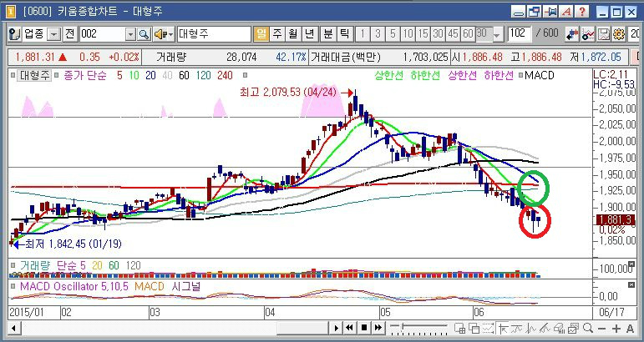Click the speaker sound alert icon
The width and height of the screenshot is (644, 342).
[159, 34]
